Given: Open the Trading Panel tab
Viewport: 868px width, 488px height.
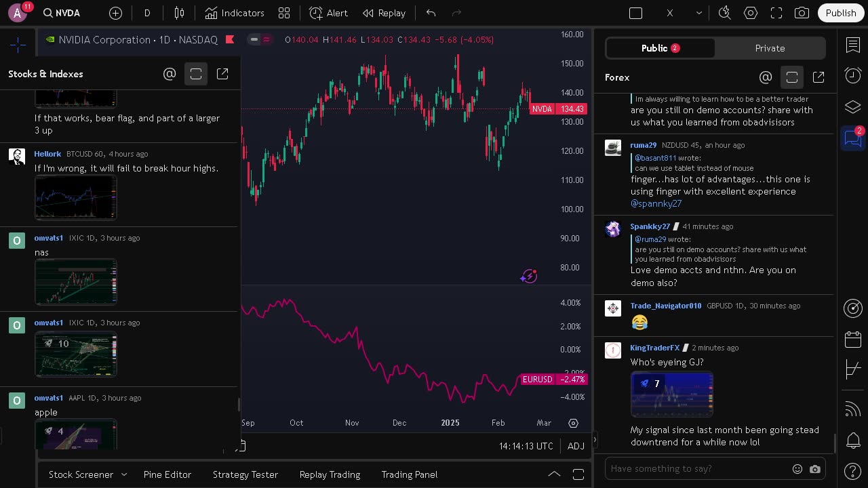Looking at the screenshot, I should pyautogui.click(x=410, y=474).
